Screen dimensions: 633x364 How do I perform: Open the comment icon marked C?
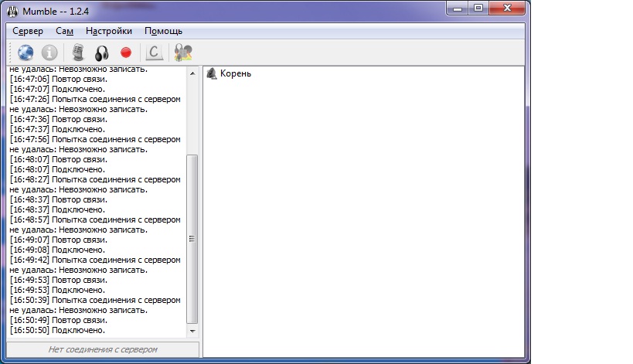[155, 53]
